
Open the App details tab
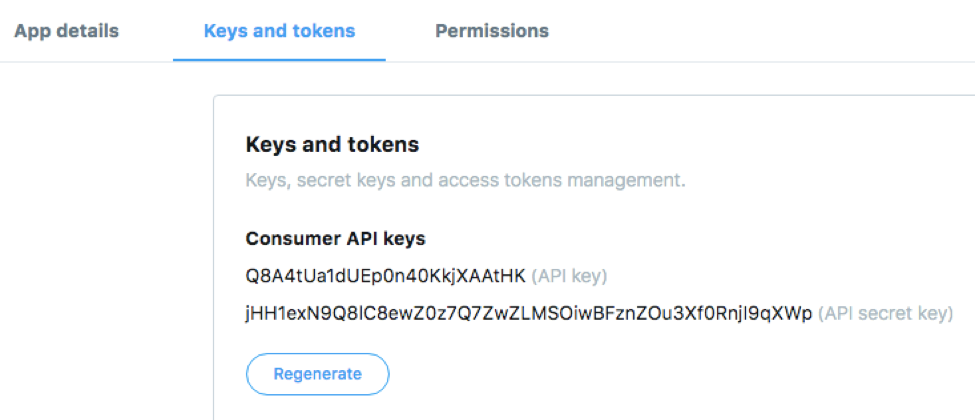66,31
